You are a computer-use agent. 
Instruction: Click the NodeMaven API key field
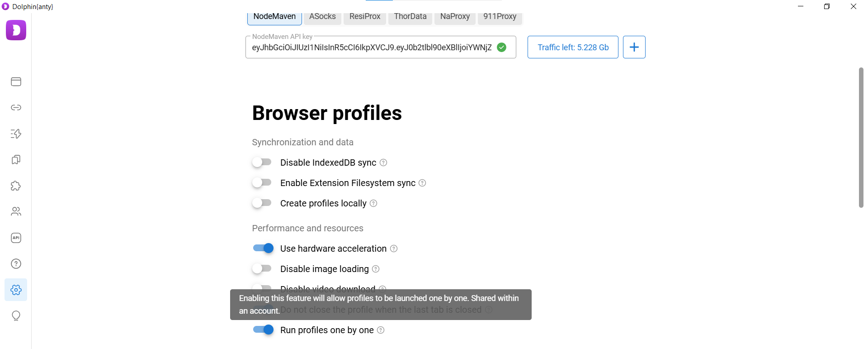[381, 47]
